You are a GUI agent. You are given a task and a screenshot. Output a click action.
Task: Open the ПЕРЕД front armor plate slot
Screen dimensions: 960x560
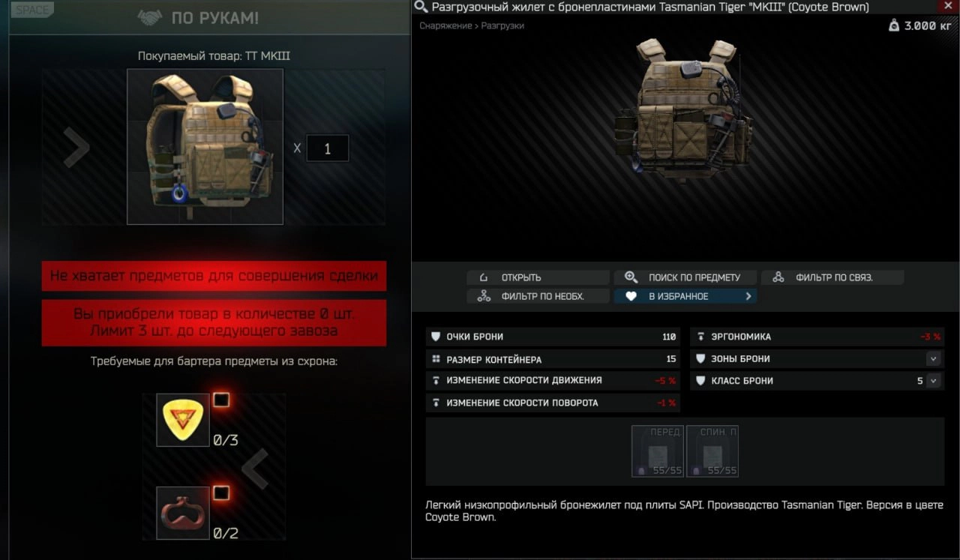[658, 451]
